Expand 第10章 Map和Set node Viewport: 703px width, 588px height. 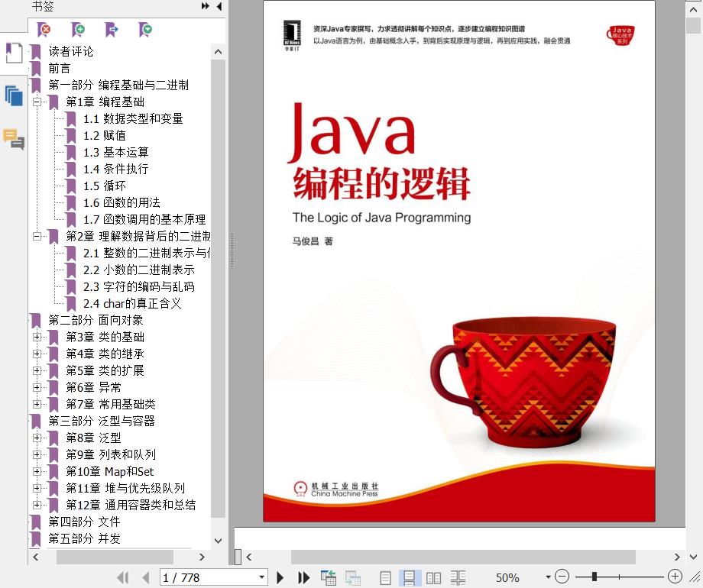(x=37, y=472)
